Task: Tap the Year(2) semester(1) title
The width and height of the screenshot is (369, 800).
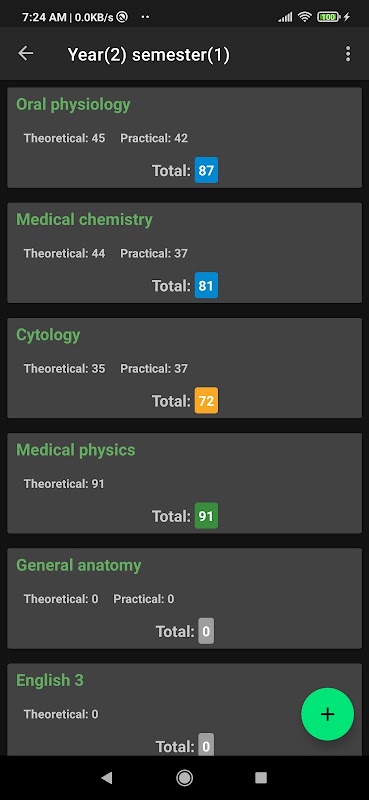Action: (149, 55)
